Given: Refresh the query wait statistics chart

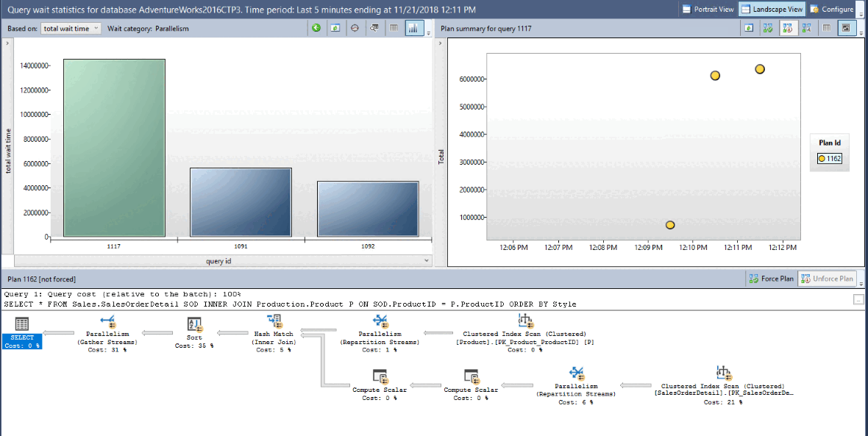Looking at the screenshot, I should [x=335, y=28].
